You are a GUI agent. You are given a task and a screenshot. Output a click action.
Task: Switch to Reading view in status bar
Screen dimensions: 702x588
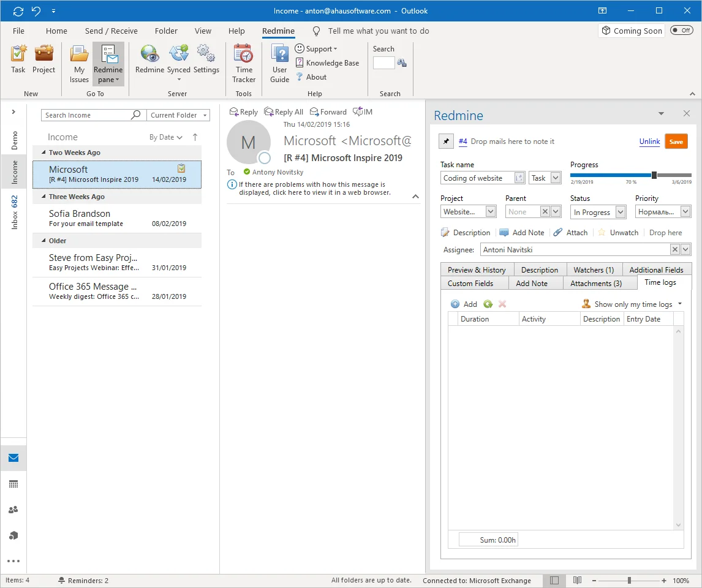(577, 581)
